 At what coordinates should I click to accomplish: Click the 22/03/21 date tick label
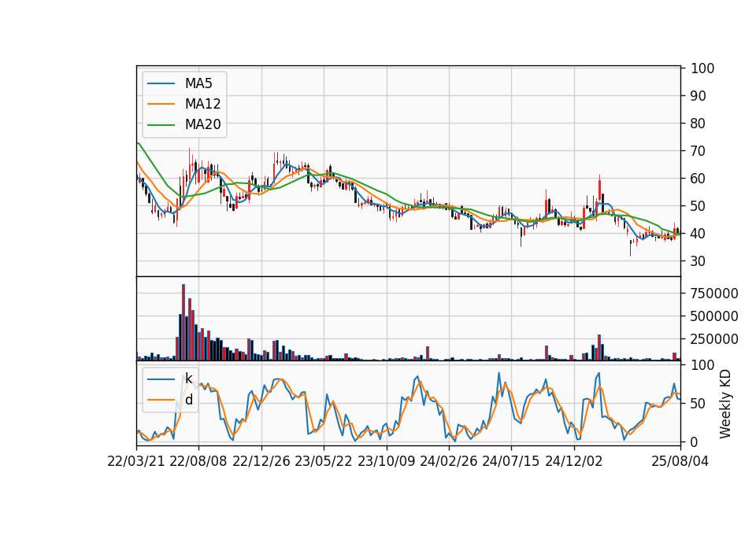(136, 462)
